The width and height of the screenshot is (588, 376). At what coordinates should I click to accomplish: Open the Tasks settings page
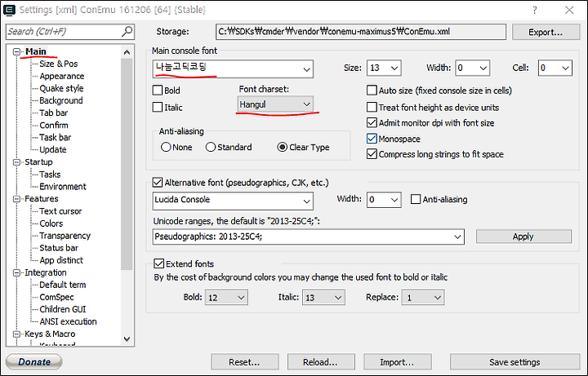pos(50,175)
